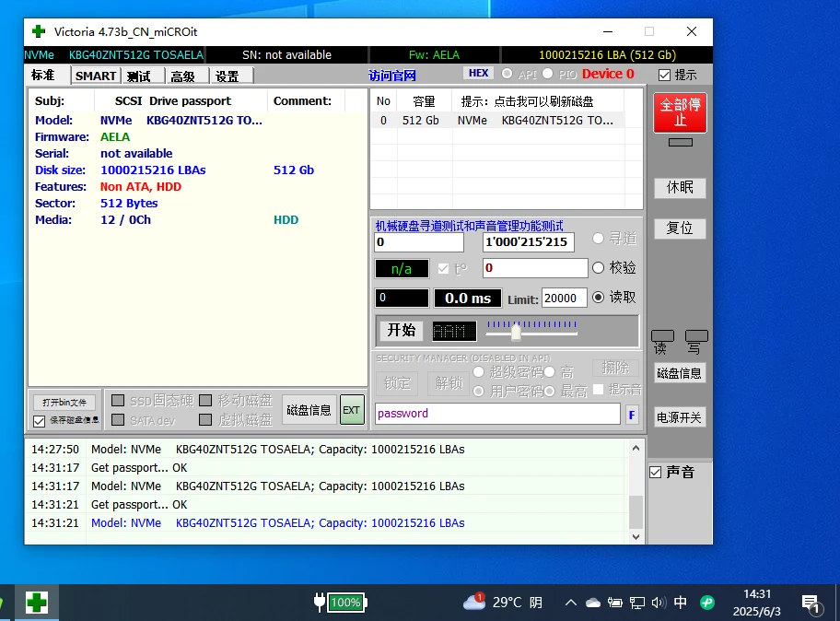The image size is (840, 621).
Task: Toggle the 提示 checkbox
Action: click(x=664, y=75)
